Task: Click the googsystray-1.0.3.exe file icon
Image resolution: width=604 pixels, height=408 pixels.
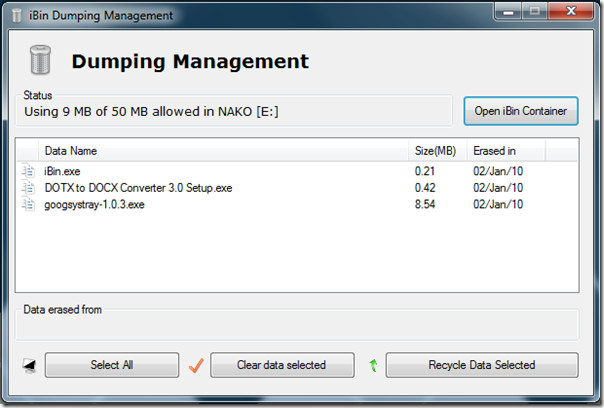Action: click(x=28, y=204)
